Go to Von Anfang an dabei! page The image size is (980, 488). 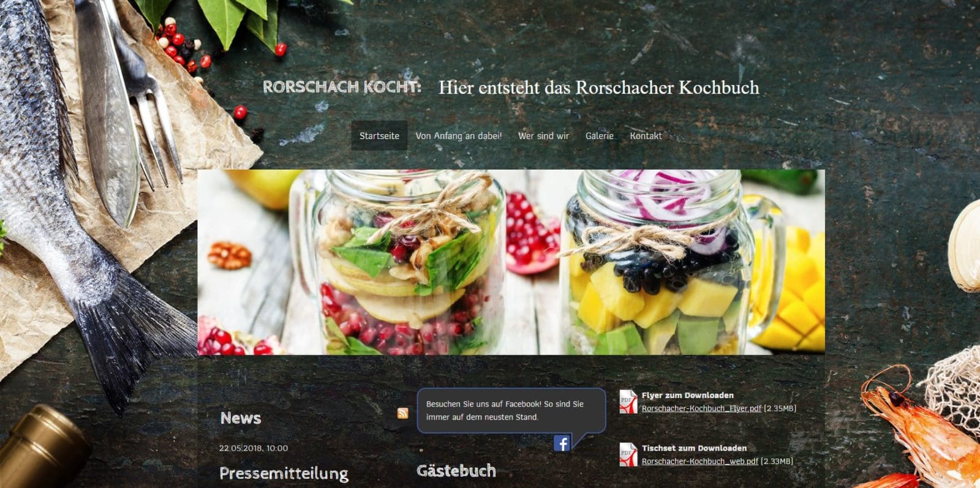click(x=458, y=136)
